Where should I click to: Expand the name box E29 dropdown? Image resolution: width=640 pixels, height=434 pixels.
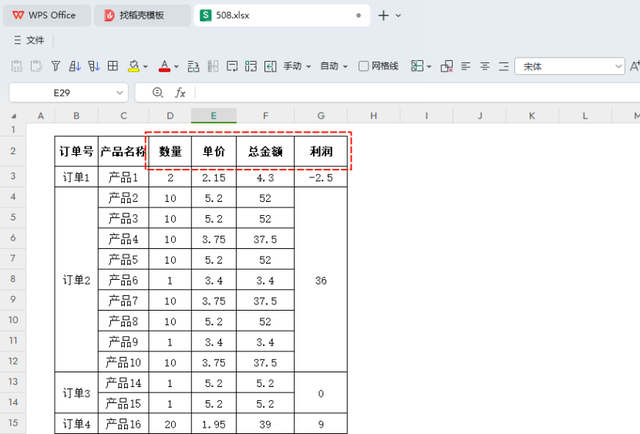(x=120, y=93)
